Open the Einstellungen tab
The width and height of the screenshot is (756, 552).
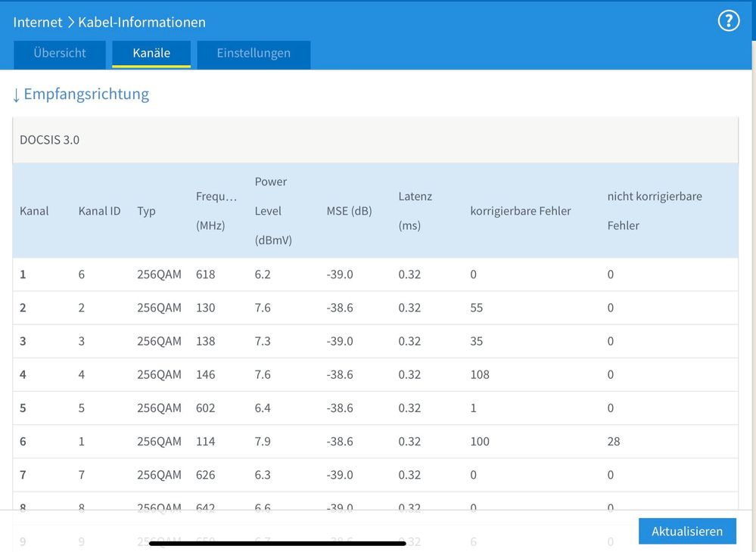254,54
